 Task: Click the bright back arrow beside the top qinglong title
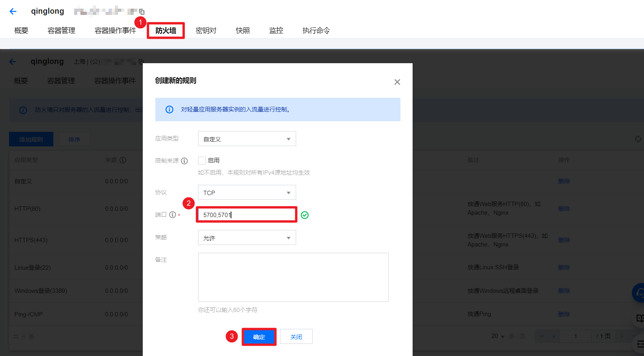pos(13,11)
